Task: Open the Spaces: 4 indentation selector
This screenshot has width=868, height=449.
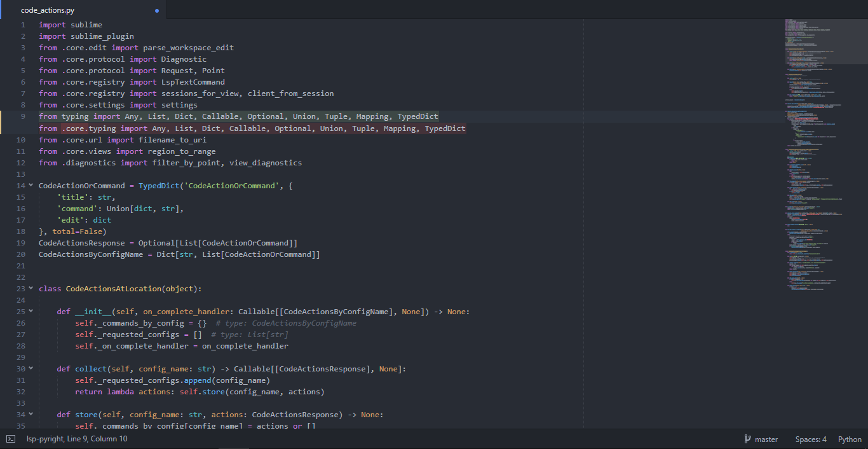Action: (811, 439)
